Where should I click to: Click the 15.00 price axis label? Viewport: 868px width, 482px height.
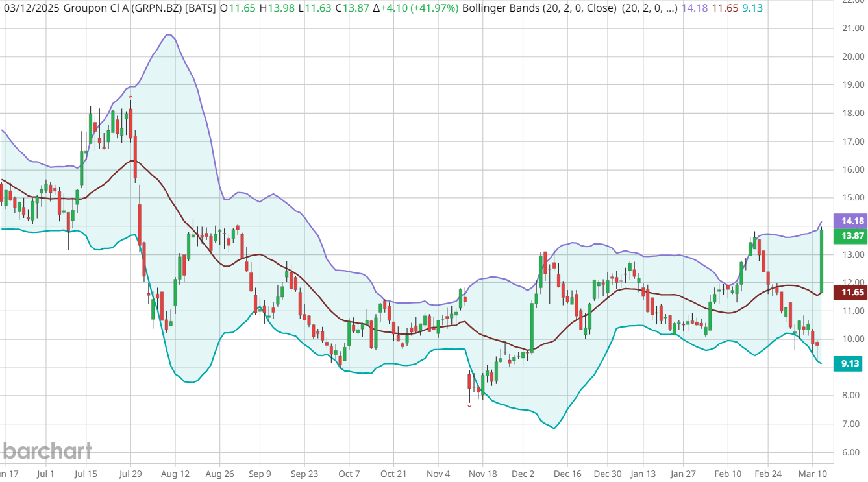tap(853, 198)
